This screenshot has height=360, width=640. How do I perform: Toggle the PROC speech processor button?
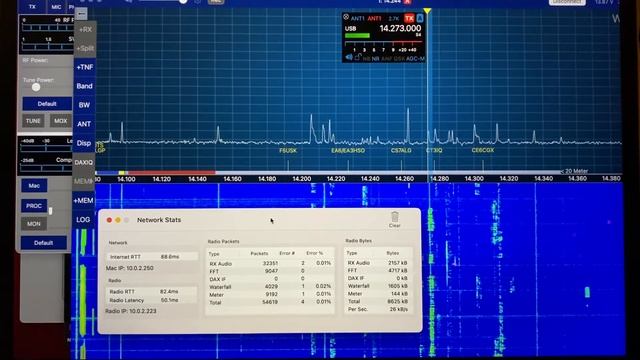tap(34, 206)
